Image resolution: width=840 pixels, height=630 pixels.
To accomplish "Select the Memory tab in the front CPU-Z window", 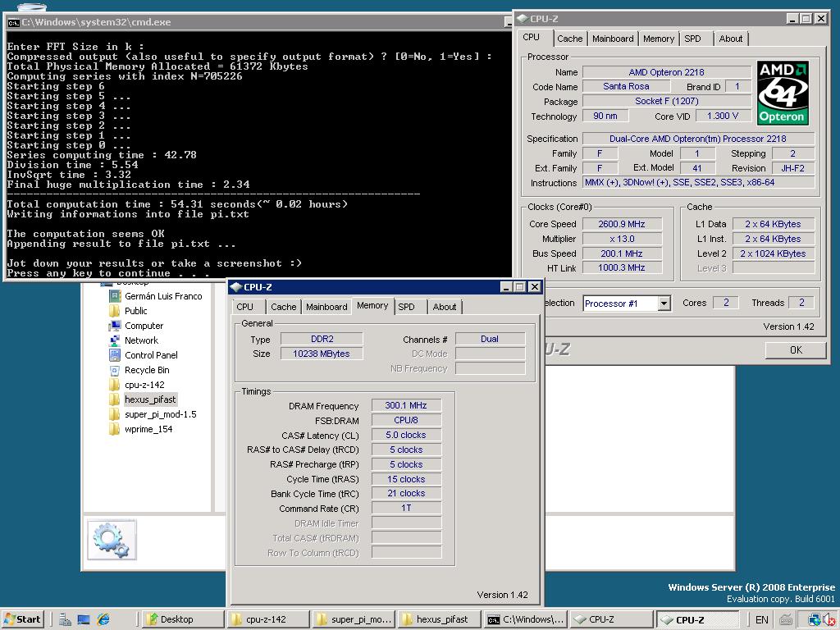I will pyautogui.click(x=372, y=305).
